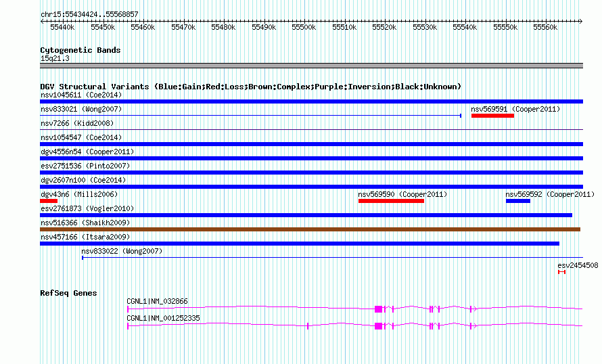602x364 pixels.
Task: Select the esv2761873 blue variant bar
Action: click(306, 215)
